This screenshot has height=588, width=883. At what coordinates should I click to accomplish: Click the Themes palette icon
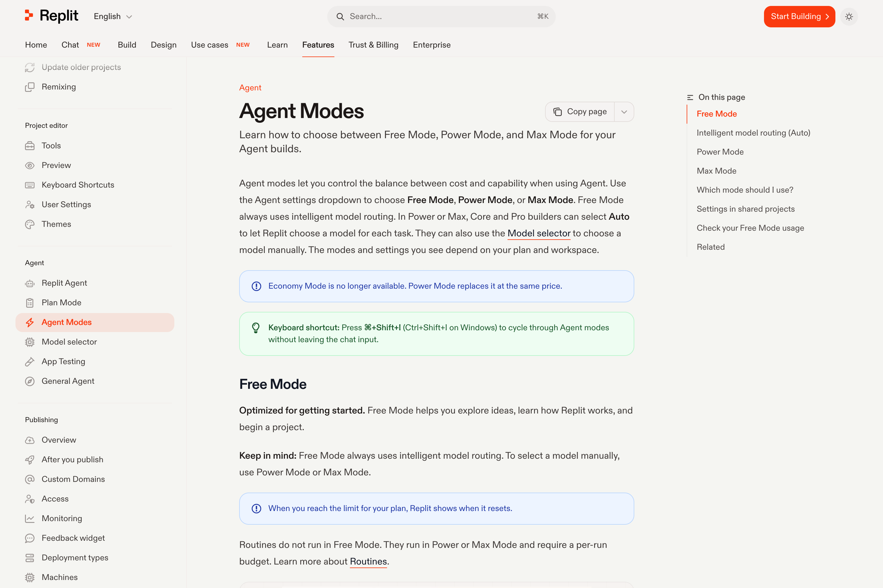(x=30, y=224)
